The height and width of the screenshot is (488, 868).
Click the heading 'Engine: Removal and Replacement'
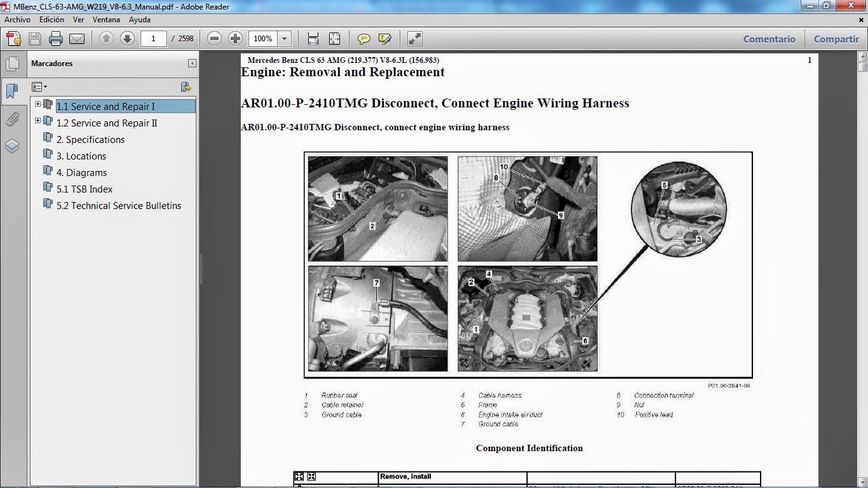point(342,72)
